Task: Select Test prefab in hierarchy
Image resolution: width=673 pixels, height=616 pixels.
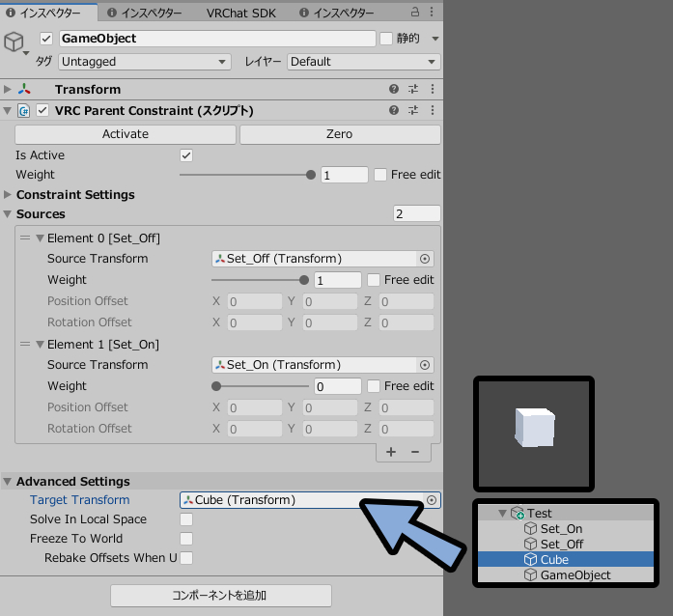Action: tap(566, 513)
